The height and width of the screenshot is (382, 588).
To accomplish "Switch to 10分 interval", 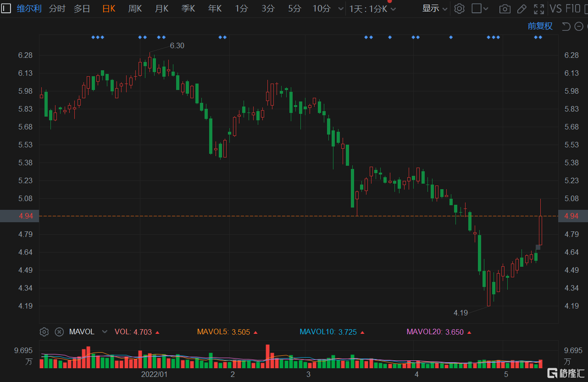I will coord(322,8).
